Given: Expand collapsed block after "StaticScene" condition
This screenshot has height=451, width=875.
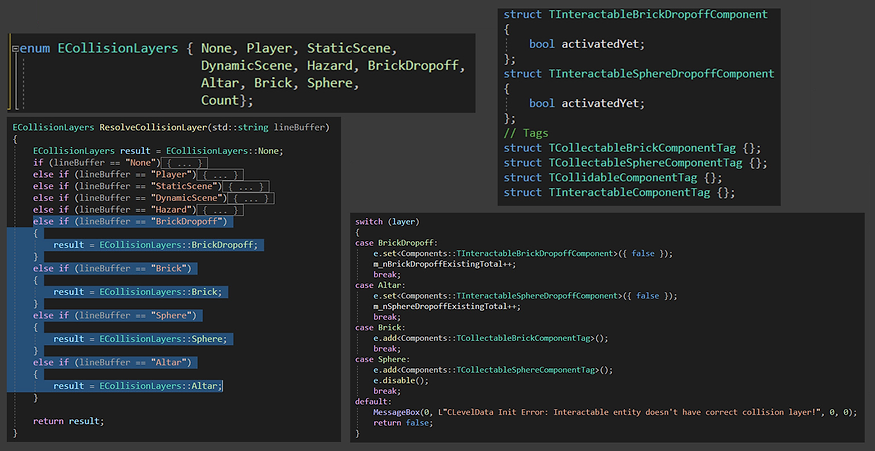Looking at the screenshot, I should [246, 187].
